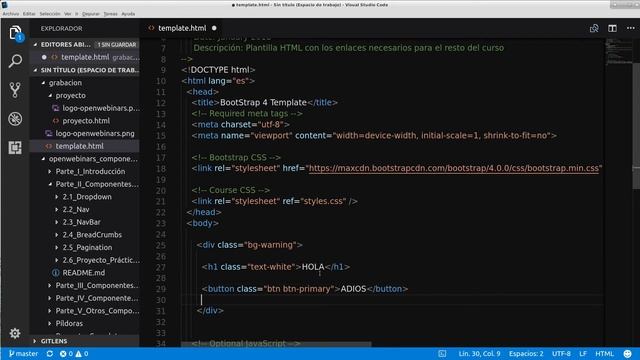Viewport: 640px width, 360px height.
Task: Open problems via errors and warnings count
Action: tap(74, 353)
